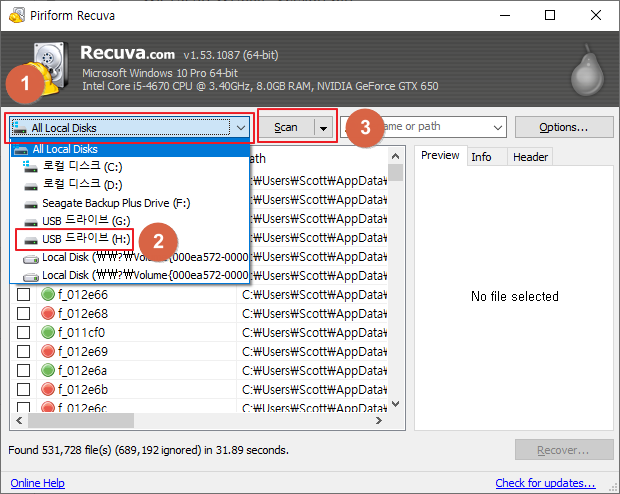Tick the checkbox next to f_011cf0
Screen dimensions: 620x494
pyautogui.click(x=23, y=332)
